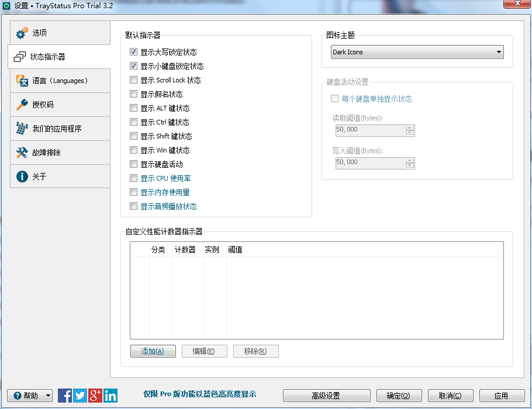Screen dimensions: 532x409
Task: Switch to the 故障排除 tab
Action: (60, 152)
